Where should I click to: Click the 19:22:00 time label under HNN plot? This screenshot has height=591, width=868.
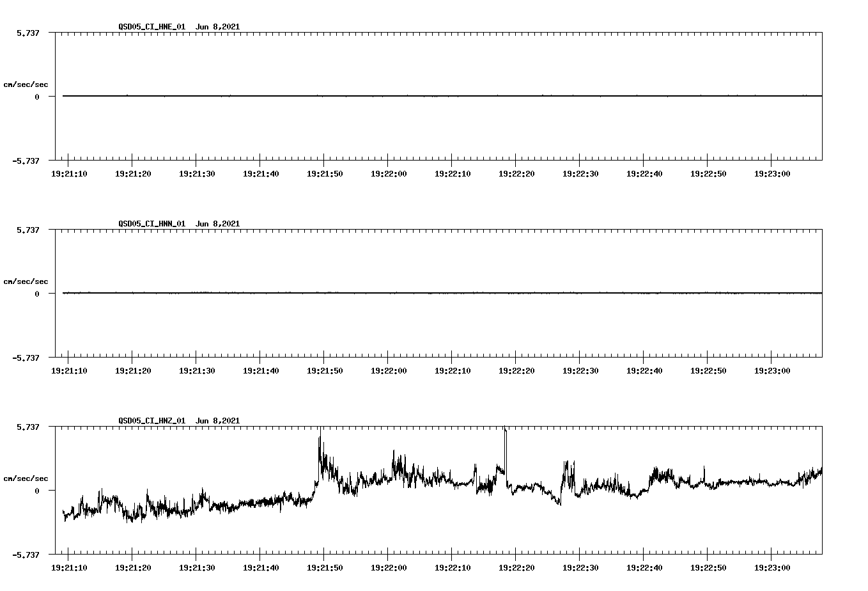[388, 371]
